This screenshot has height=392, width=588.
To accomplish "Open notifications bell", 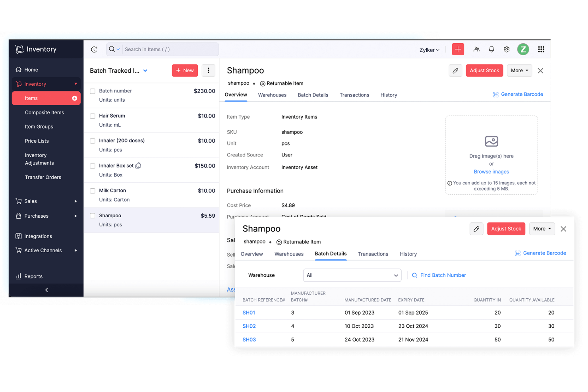I will point(491,49).
